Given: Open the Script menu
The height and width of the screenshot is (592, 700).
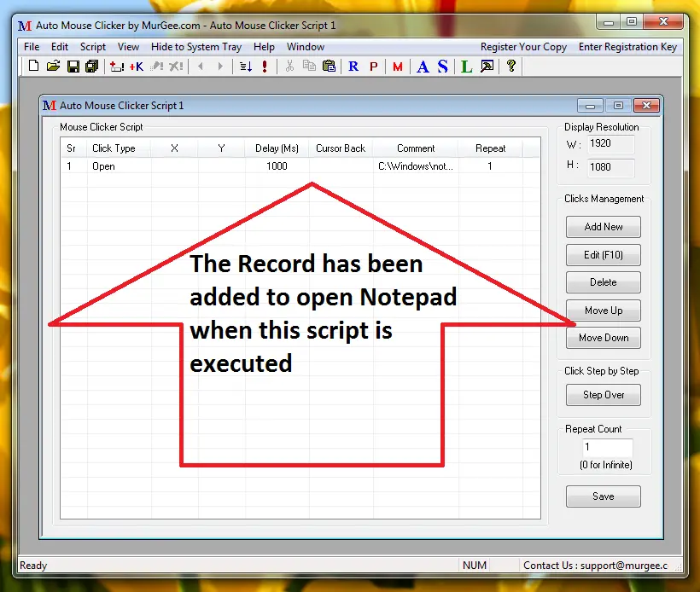Looking at the screenshot, I should [93, 47].
